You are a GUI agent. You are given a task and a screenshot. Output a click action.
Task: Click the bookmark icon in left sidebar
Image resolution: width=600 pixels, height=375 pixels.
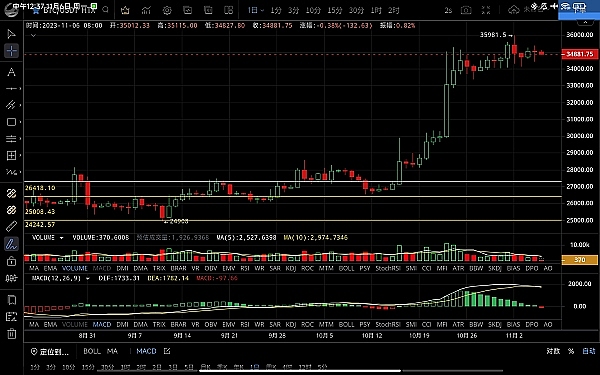11,300
